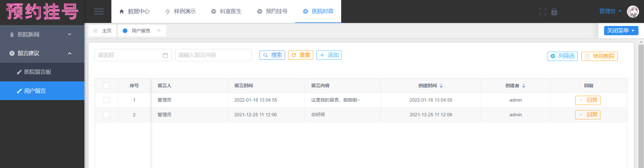Open the 关闭菜单 dropdown
This screenshot has width=644, height=168.
(621, 31)
